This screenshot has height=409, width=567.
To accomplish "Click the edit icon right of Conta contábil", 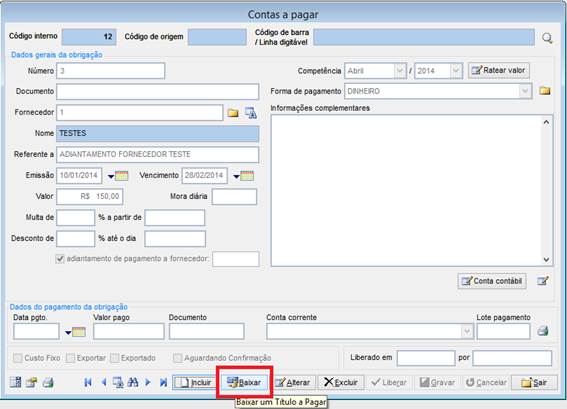I will (543, 281).
